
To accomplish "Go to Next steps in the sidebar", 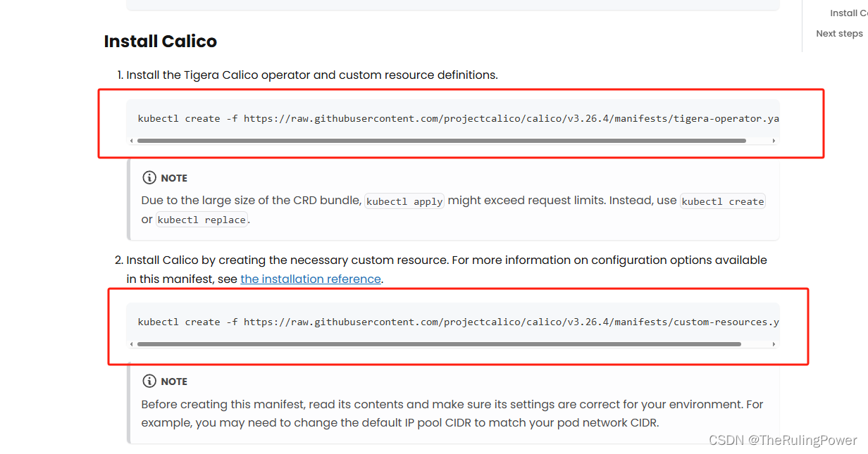I will pos(839,33).
